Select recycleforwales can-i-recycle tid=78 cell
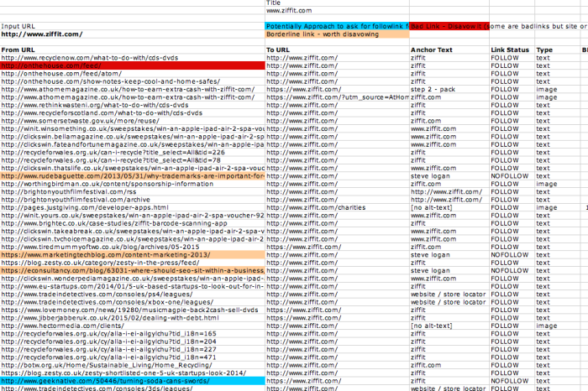This screenshot has height=391, width=588. point(133,160)
